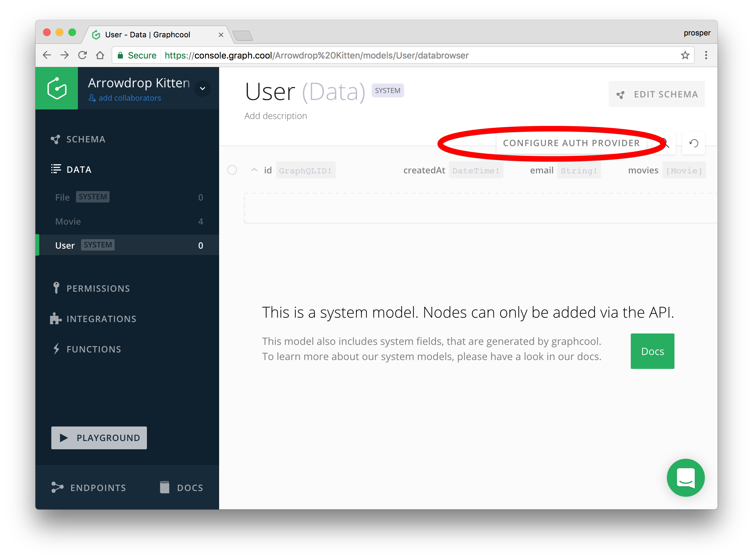The width and height of the screenshot is (753, 560).
Task: Click the Graphcool logo icon
Action: coord(57,88)
